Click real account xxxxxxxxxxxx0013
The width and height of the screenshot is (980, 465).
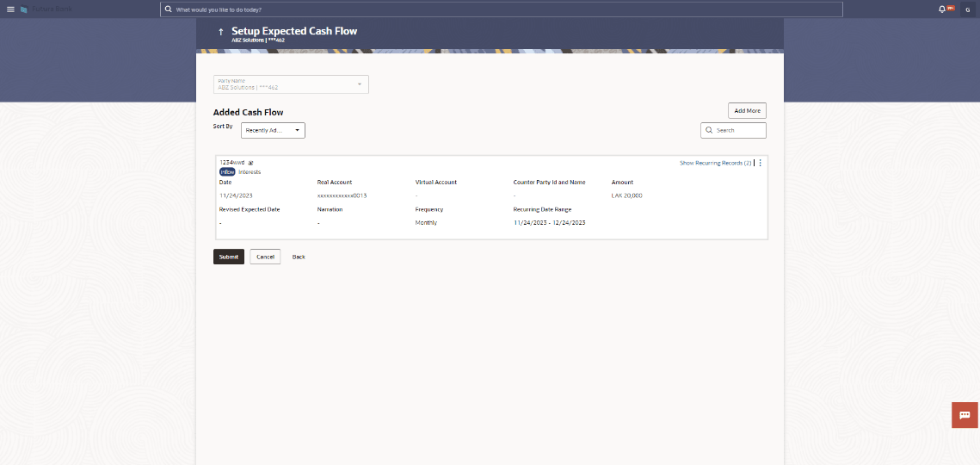tap(342, 195)
